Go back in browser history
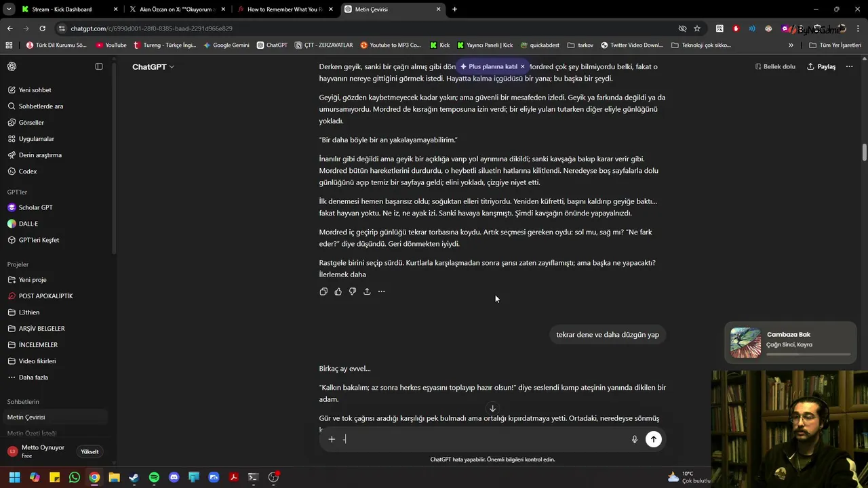 [x=9, y=28]
